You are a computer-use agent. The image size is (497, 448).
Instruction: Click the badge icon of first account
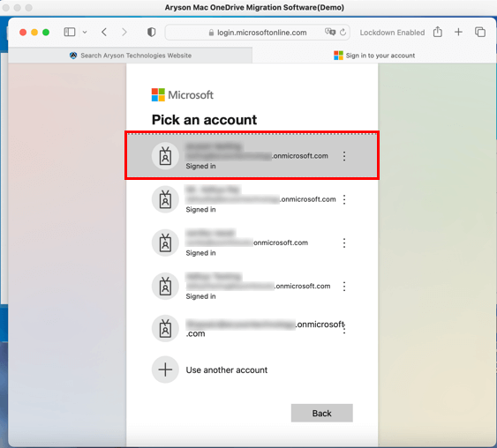click(x=165, y=156)
